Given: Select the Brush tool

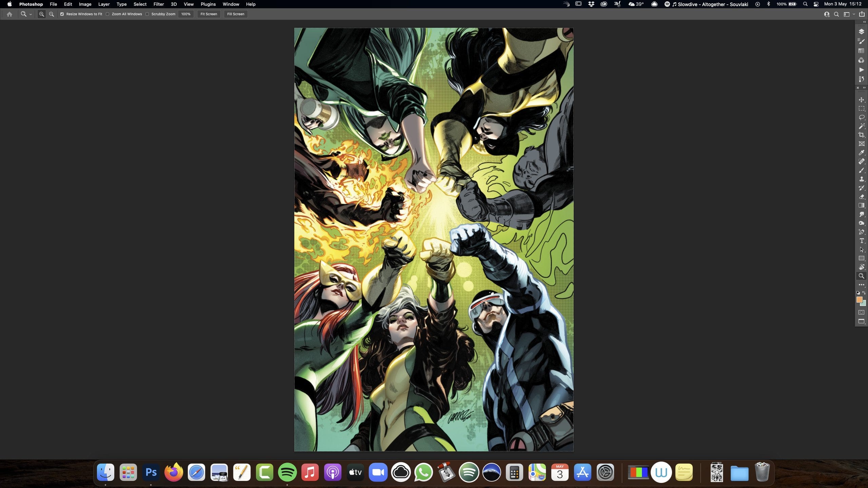Looking at the screenshot, I should [861, 170].
